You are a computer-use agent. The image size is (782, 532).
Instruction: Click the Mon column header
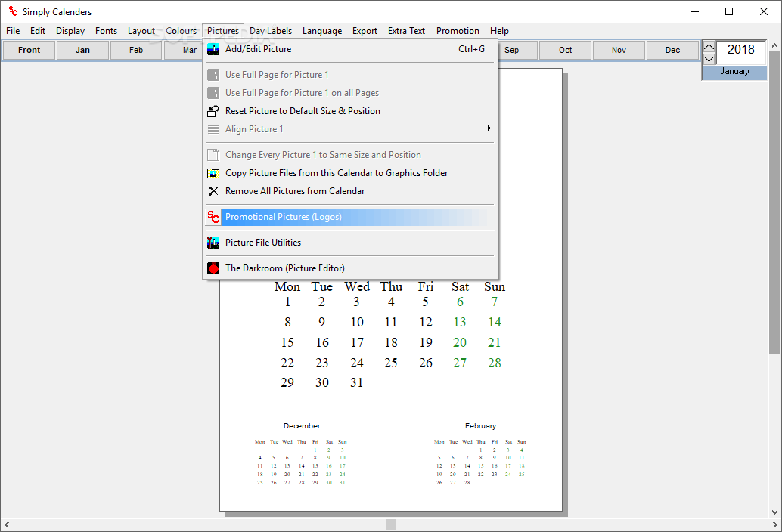(287, 287)
